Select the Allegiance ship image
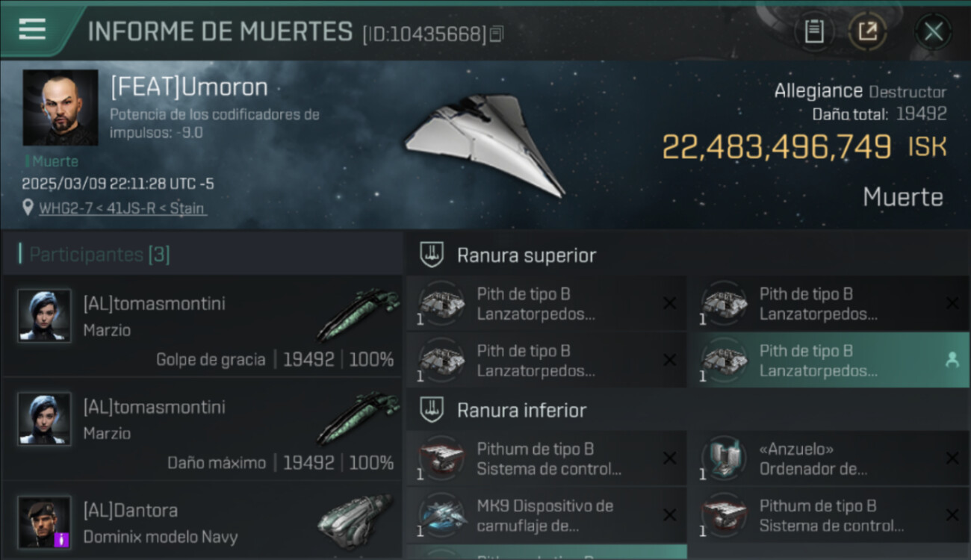 [484, 143]
